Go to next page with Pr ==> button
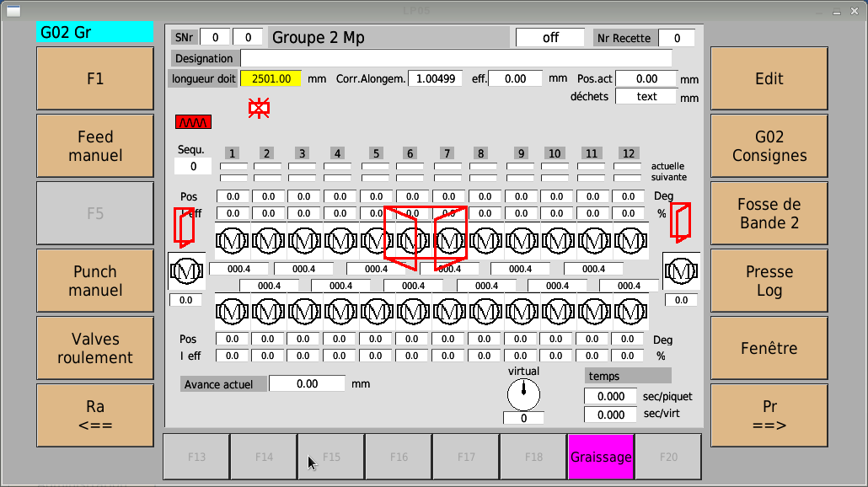This screenshot has width=868, height=487. [x=769, y=415]
